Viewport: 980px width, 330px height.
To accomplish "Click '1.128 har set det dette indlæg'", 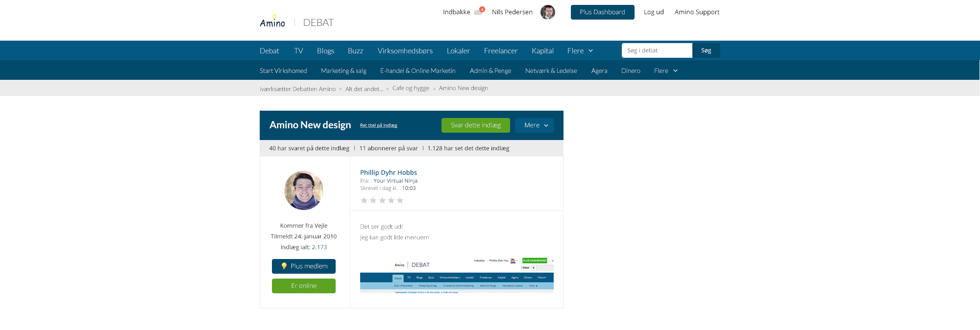I will click(468, 148).
